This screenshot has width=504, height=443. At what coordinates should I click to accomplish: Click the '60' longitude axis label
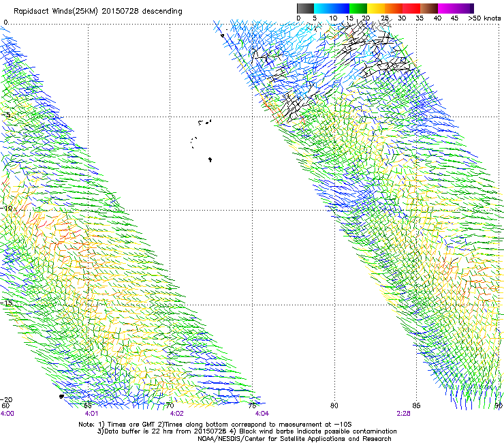5,406
